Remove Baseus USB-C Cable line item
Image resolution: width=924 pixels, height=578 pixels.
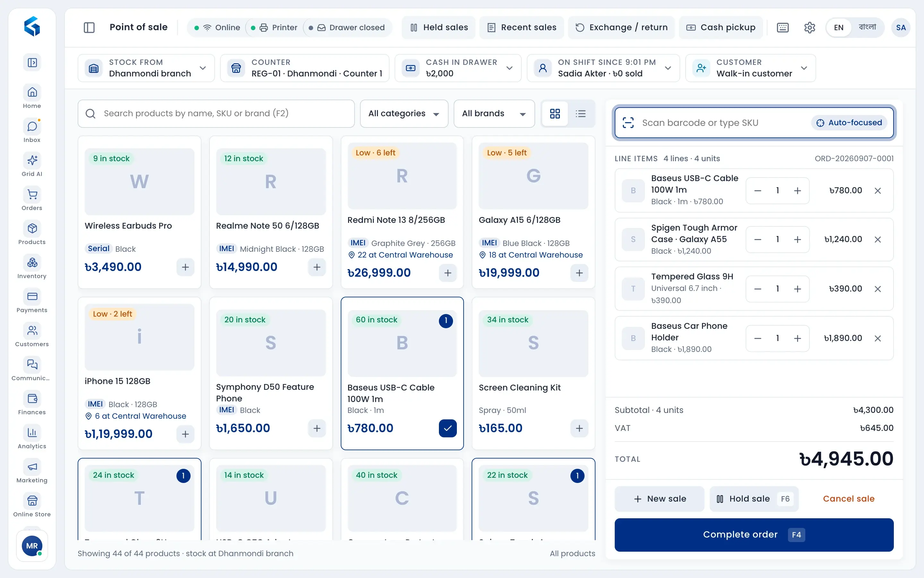point(877,191)
